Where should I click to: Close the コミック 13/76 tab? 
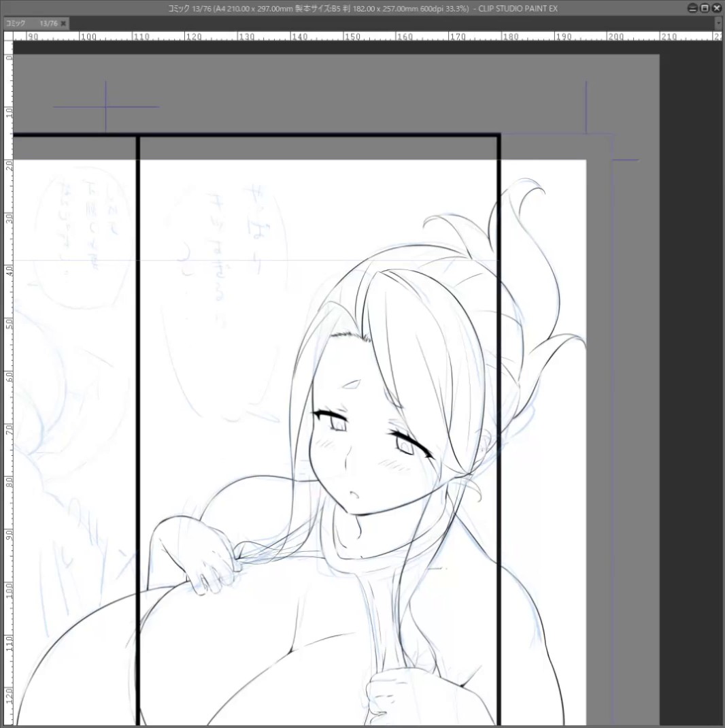pyautogui.click(x=63, y=23)
